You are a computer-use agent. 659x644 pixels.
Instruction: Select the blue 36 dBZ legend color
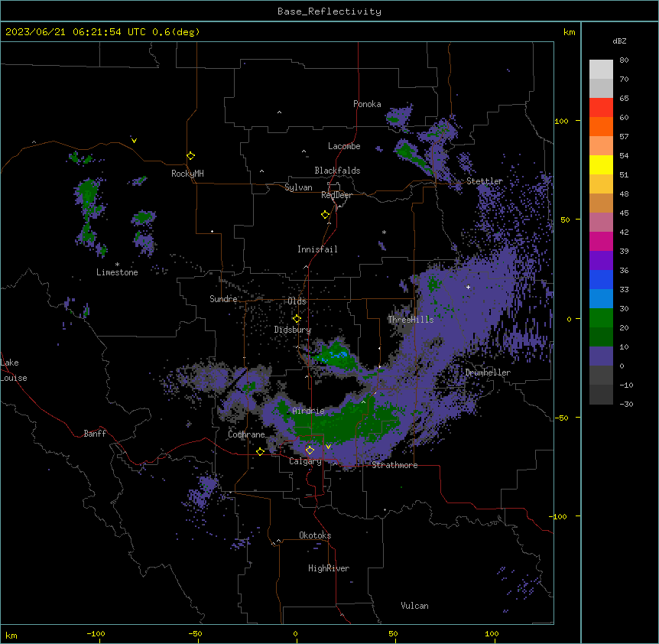click(601, 279)
